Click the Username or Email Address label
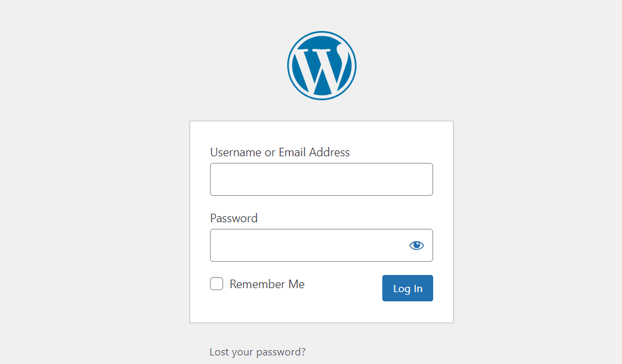Viewport: 622px width, 364px height. pyautogui.click(x=280, y=152)
